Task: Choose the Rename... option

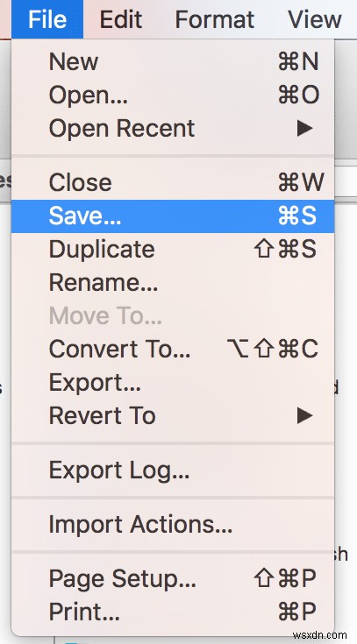Action: click(x=173, y=282)
